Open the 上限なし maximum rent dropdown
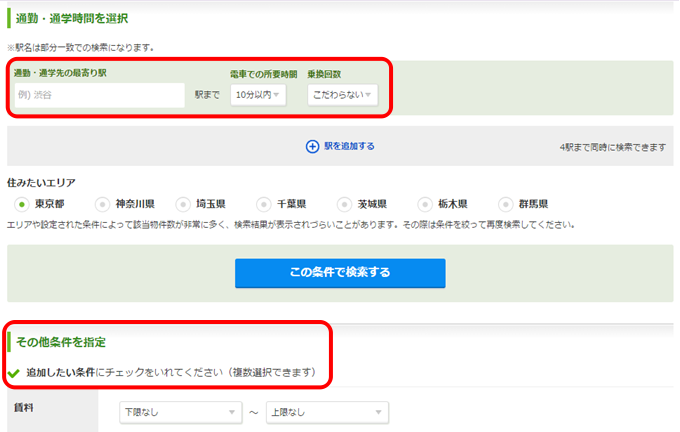Image resolution: width=680 pixels, height=432 pixels. (x=326, y=412)
